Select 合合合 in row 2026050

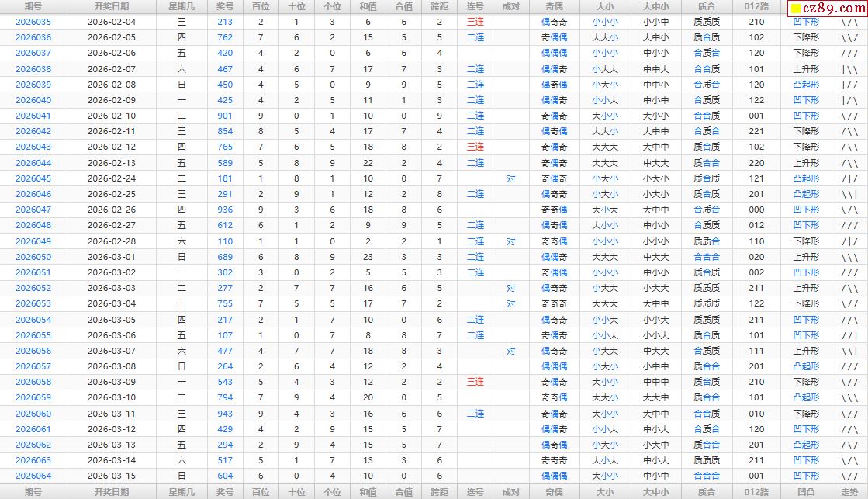coord(706,257)
